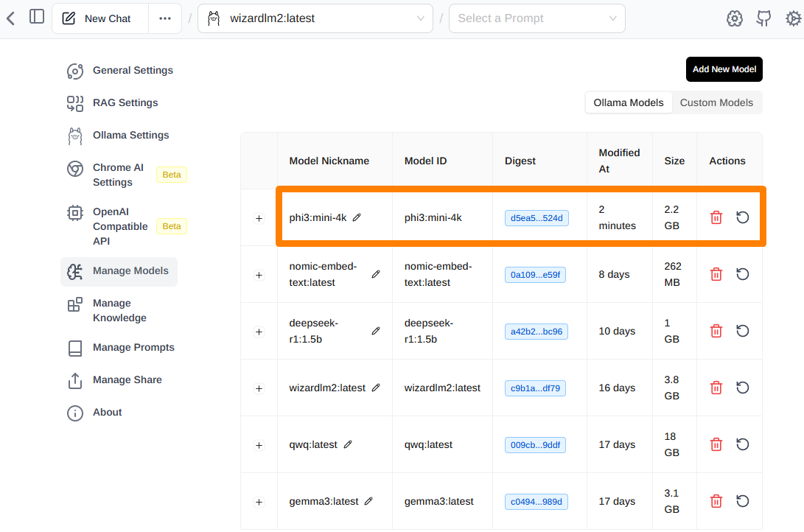Expand the deepseek-r1:1.5b row details

point(259,332)
